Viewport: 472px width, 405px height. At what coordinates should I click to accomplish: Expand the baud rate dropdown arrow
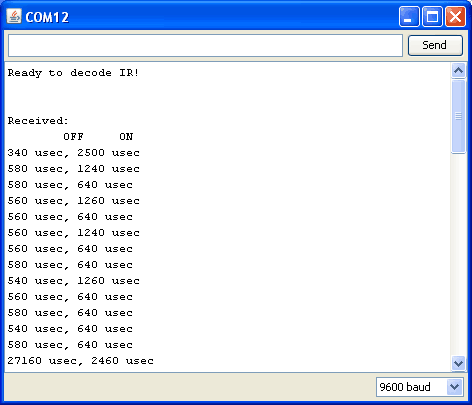click(455, 387)
